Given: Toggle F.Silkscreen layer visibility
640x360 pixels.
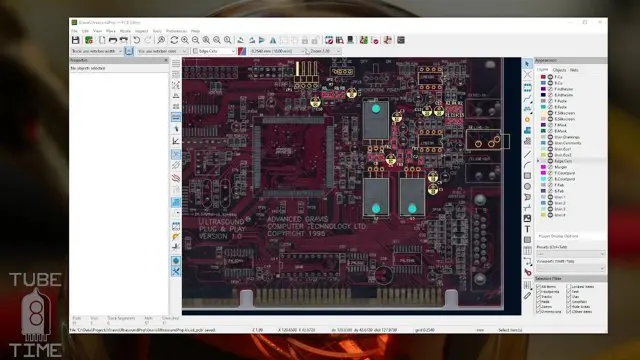Looking at the screenshot, I should click(550, 113).
